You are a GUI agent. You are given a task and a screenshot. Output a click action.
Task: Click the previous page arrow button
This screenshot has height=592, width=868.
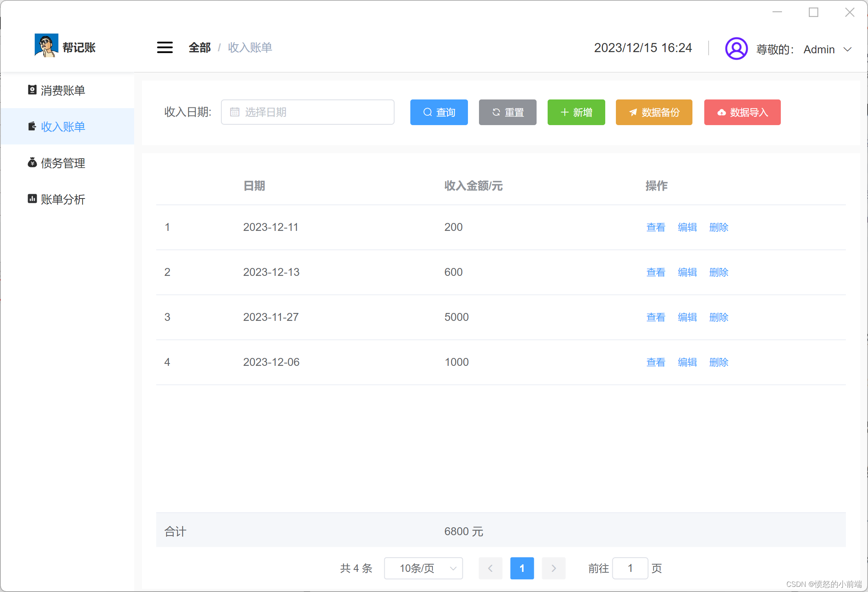(x=490, y=568)
